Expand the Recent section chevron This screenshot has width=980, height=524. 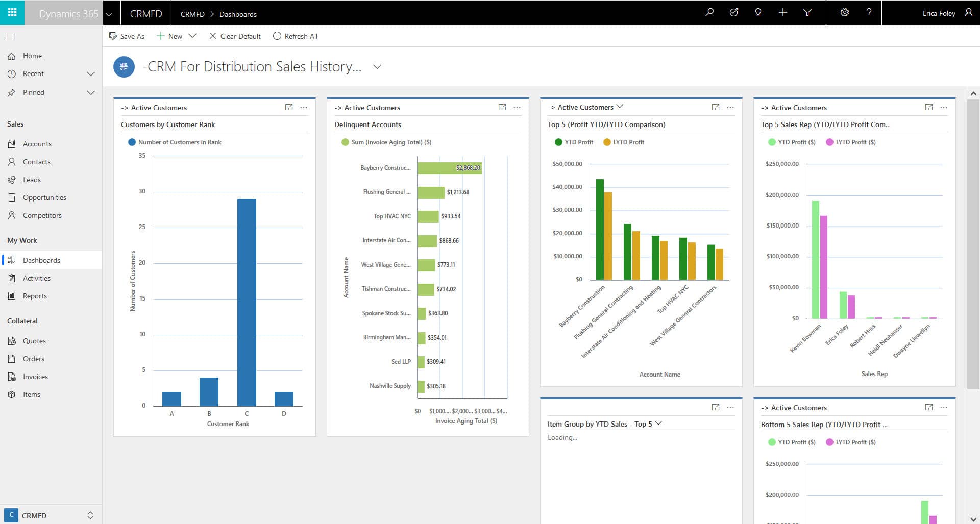[x=91, y=74]
